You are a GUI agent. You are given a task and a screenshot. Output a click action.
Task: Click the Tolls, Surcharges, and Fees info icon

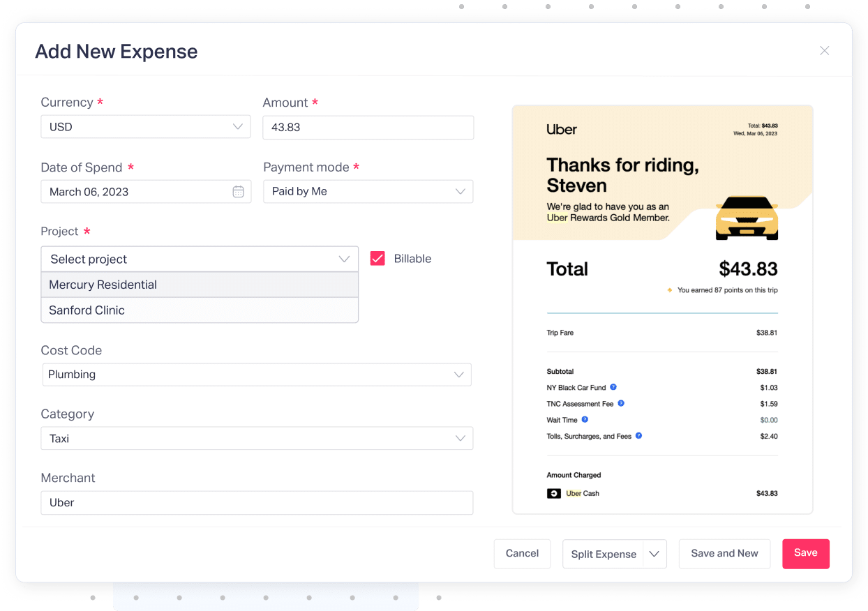point(637,436)
